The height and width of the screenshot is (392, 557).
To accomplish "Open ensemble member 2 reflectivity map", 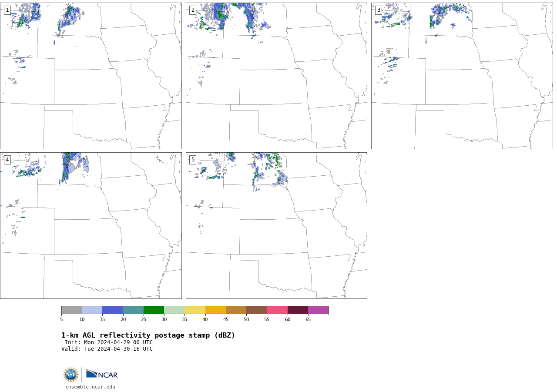I will point(276,76).
